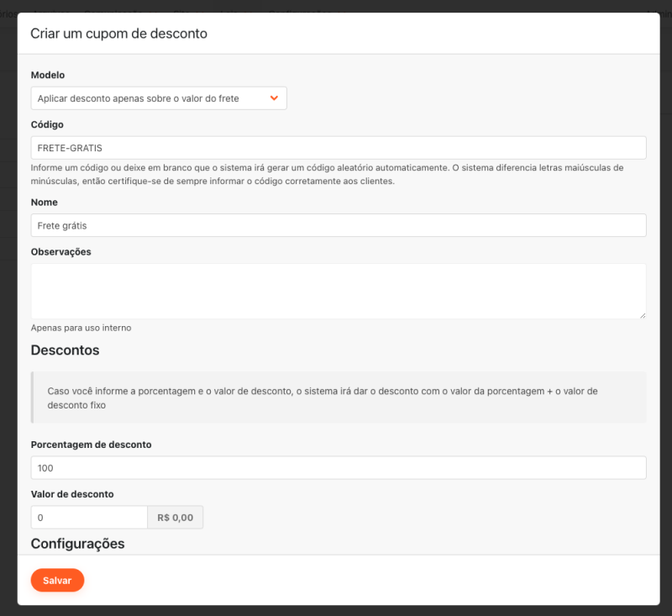Click the R$ 0,00 currency addon
The height and width of the screenshot is (616, 672).
tap(176, 518)
